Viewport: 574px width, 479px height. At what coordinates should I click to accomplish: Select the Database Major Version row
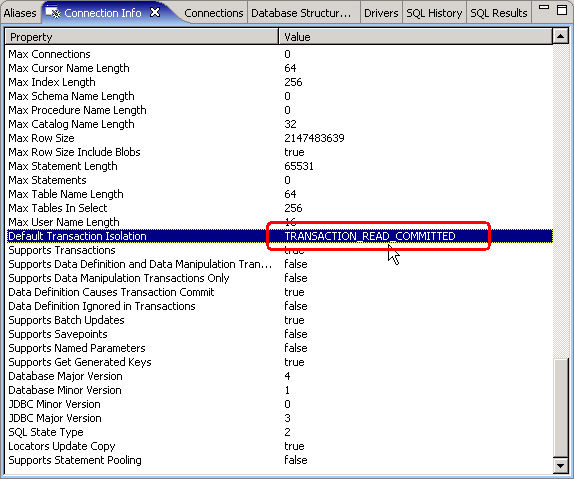pyautogui.click(x=280, y=376)
